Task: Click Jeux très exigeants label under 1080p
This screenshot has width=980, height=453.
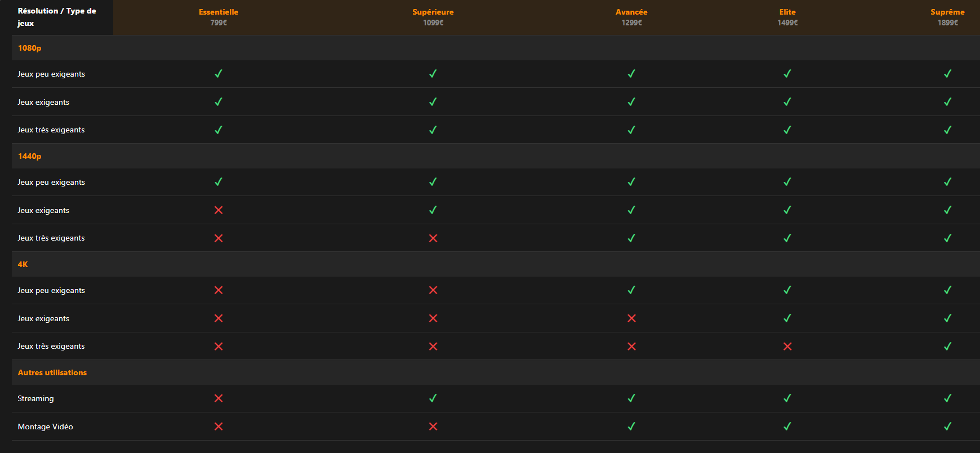Action: click(51, 130)
